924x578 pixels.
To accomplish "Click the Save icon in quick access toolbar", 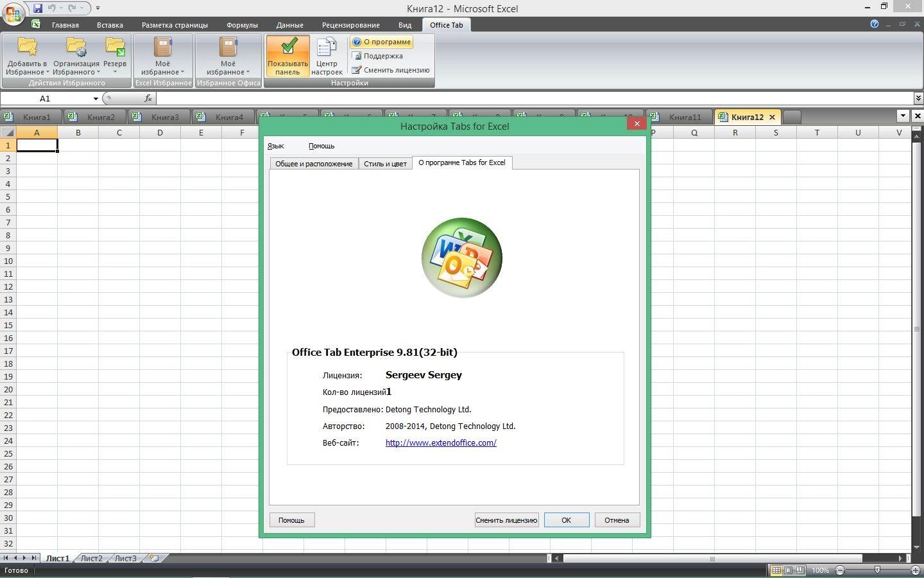I will [x=37, y=8].
